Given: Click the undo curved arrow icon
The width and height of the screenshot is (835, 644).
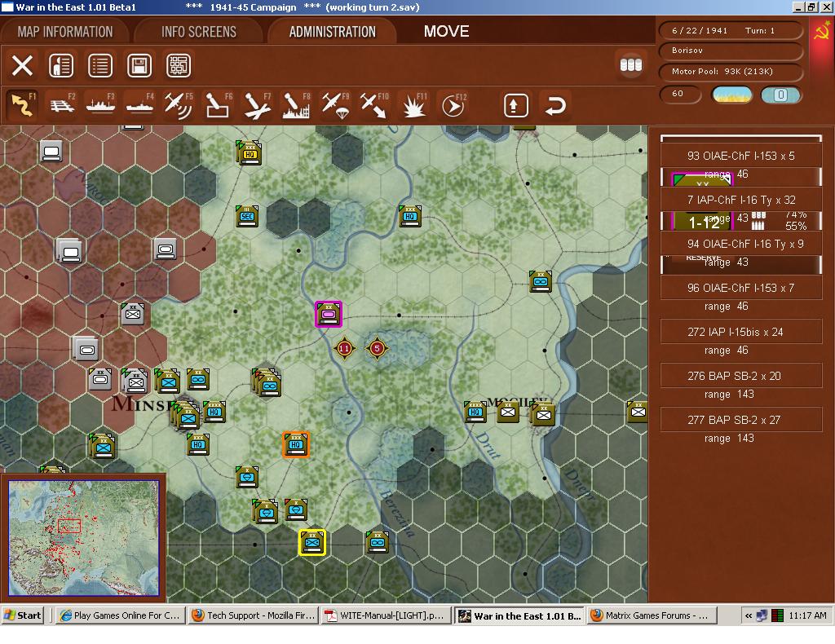Looking at the screenshot, I should pos(555,105).
